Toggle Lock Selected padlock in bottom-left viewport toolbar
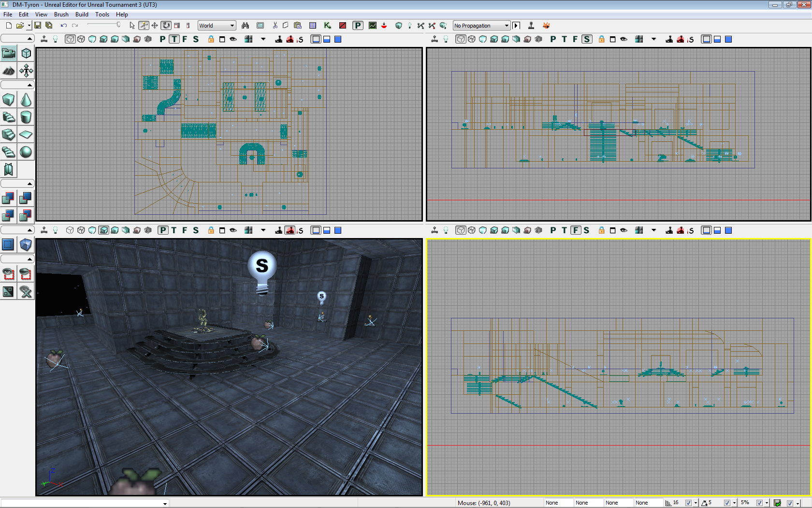Screen dimensions: 812x508 click(x=211, y=230)
